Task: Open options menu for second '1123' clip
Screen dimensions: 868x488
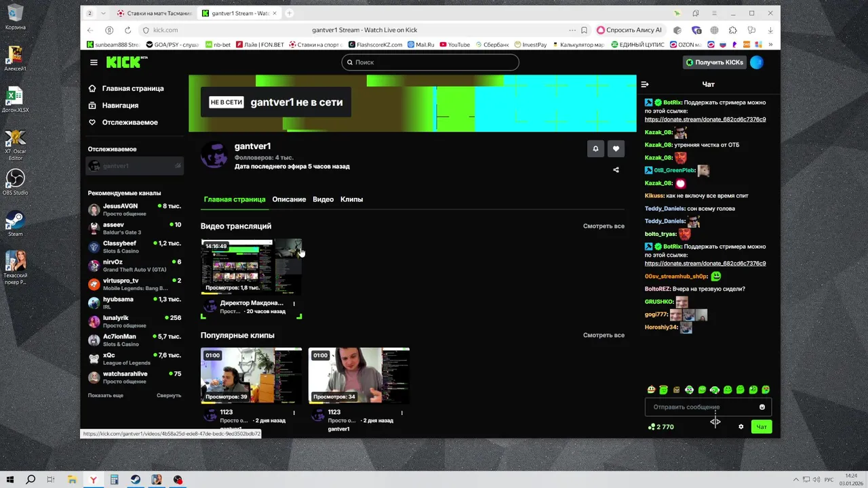Action: [x=401, y=412]
